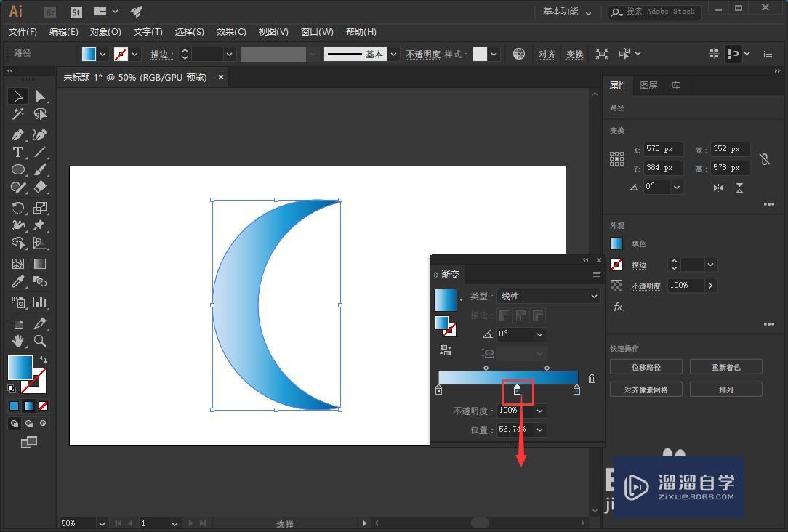Image resolution: width=788 pixels, height=532 pixels.
Task: Select the Type tool
Action: tap(18, 152)
